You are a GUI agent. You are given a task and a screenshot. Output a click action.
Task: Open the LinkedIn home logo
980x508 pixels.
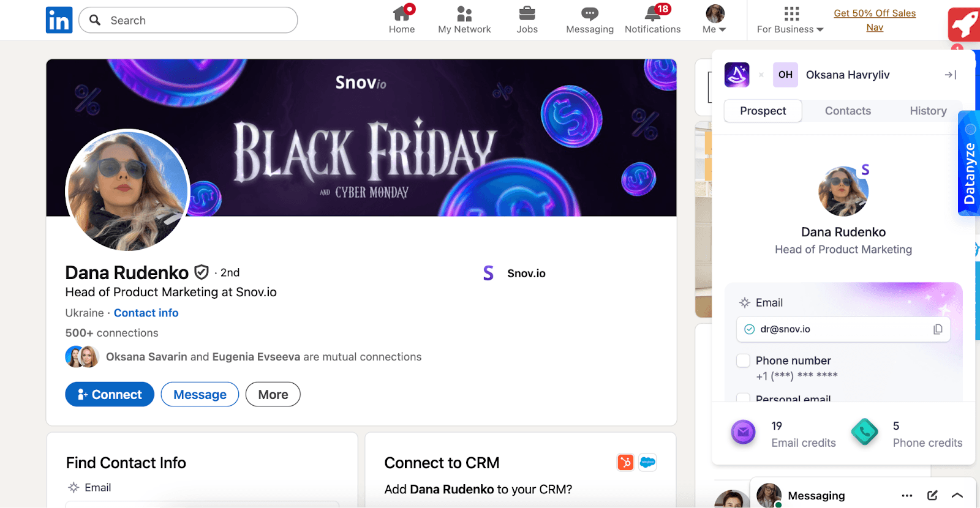coord(59,20)
